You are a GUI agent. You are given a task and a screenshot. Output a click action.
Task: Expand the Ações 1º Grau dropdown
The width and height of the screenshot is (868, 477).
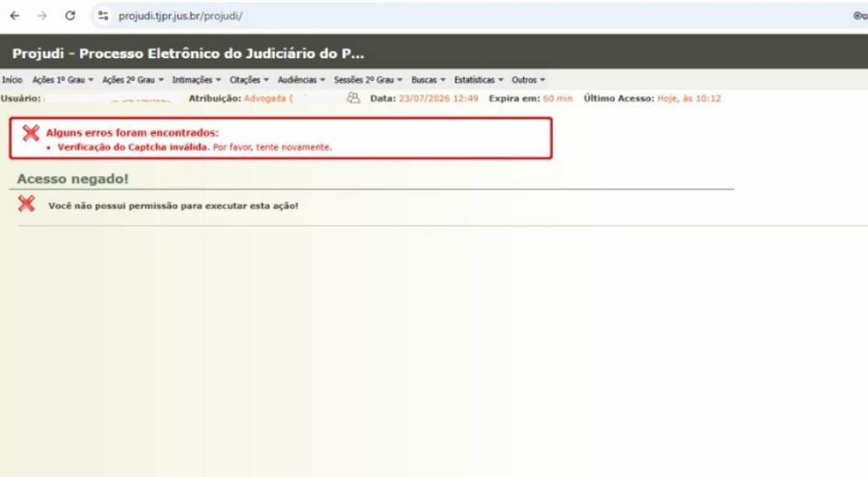62,80
